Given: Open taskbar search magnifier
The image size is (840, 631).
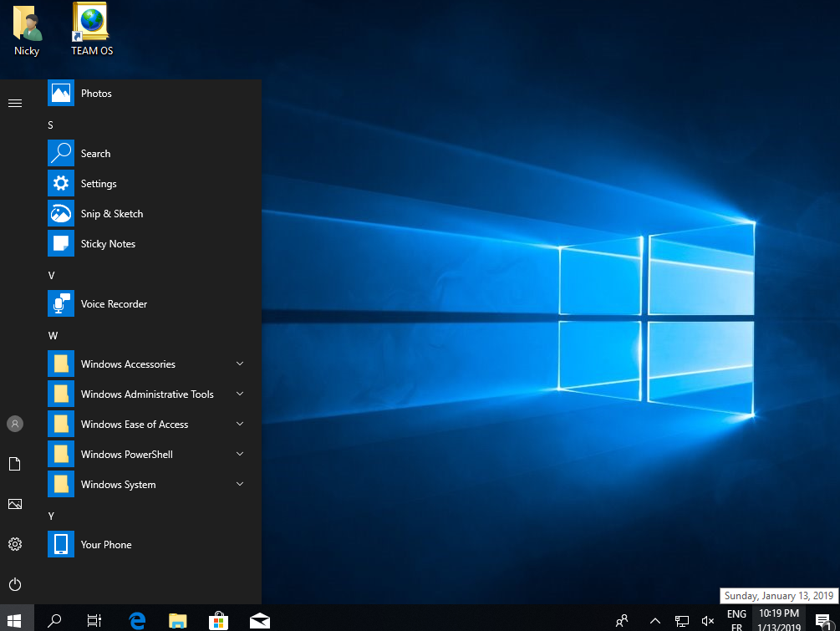Looking at the screenshot, I should [x=54, y=621].
